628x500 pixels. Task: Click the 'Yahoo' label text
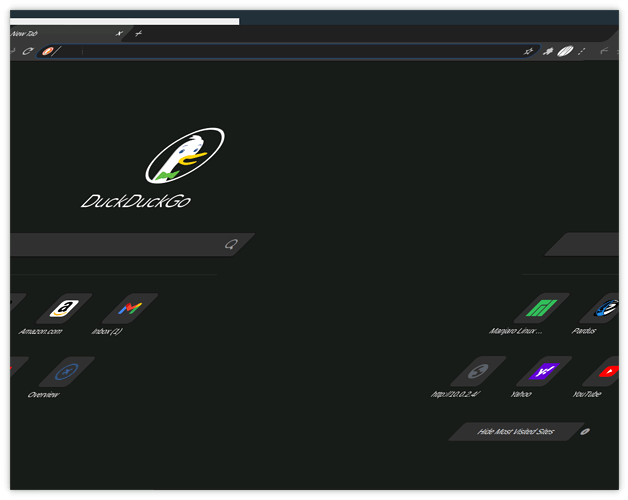click(x=521, y=394)
